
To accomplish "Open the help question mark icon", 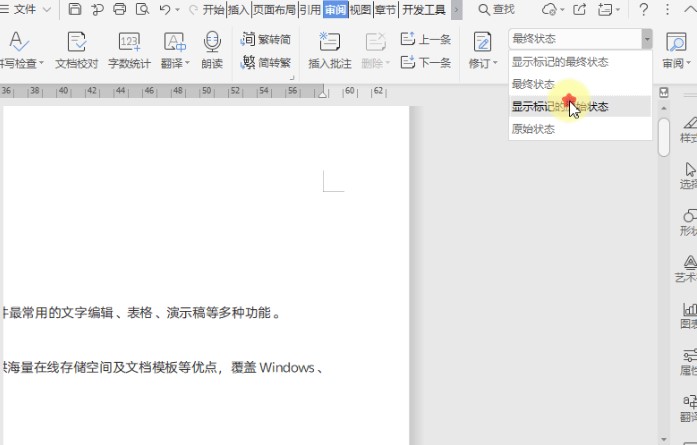I will click(643, 9).
